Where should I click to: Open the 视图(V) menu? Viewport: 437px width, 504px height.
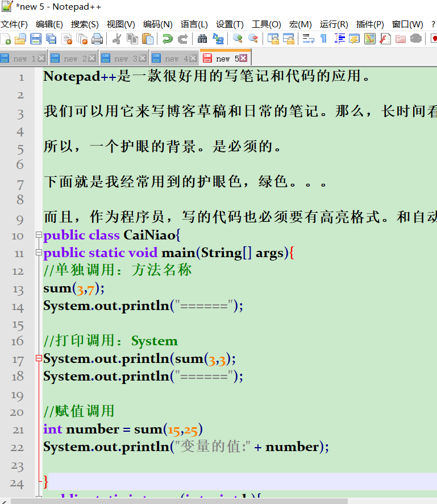tap(120, 24)
